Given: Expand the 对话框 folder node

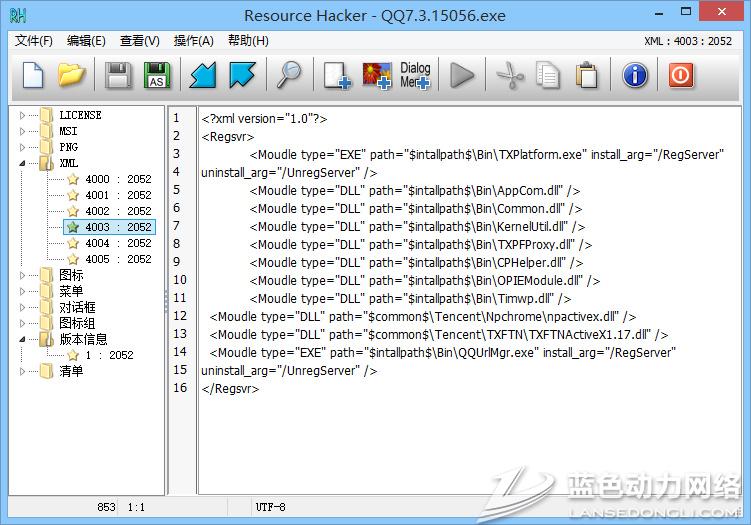Looking at the screenshot, I should [22, 307].
